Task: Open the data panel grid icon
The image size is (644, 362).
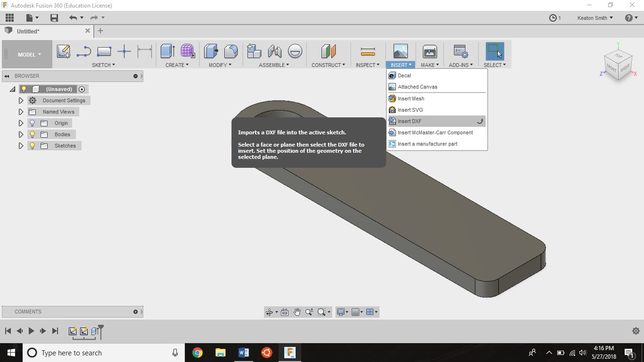Action: [9, 18]
